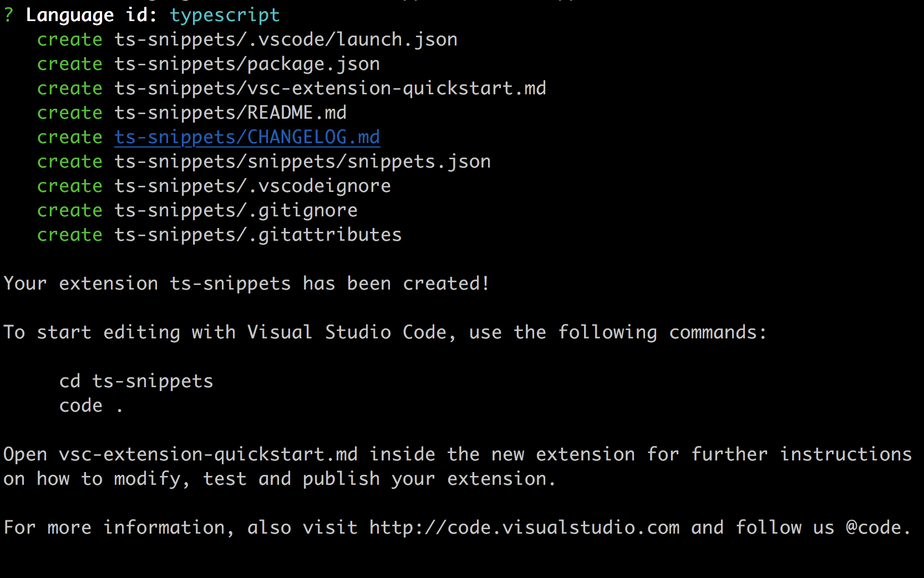The width and height of the screenshot is (924, 578).
Task: Click the http://code.visualstudio.com URL
Action: [x=524, y=527]
